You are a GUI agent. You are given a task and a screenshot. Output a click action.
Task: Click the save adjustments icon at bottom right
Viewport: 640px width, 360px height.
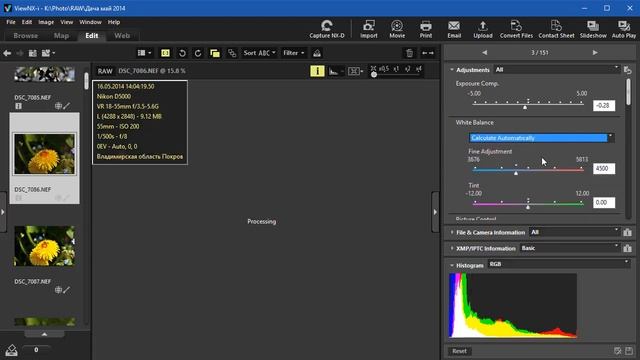(x=629, y=351)
